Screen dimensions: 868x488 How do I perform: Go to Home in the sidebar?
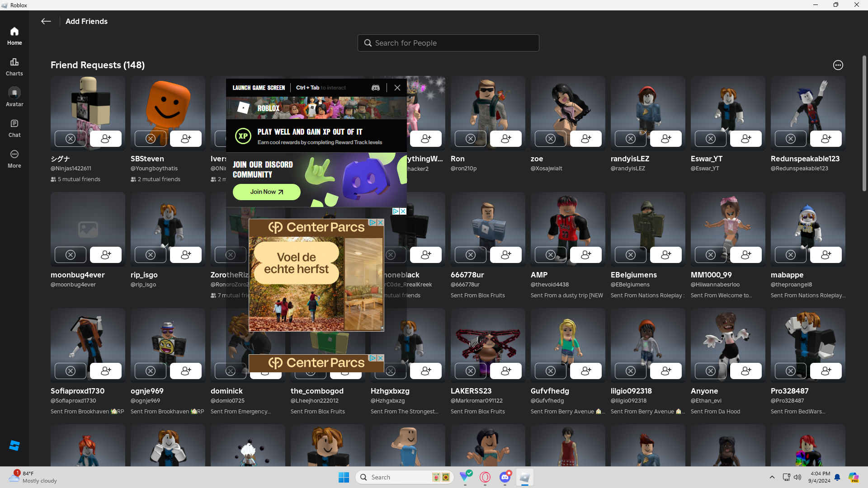[14, 36]
